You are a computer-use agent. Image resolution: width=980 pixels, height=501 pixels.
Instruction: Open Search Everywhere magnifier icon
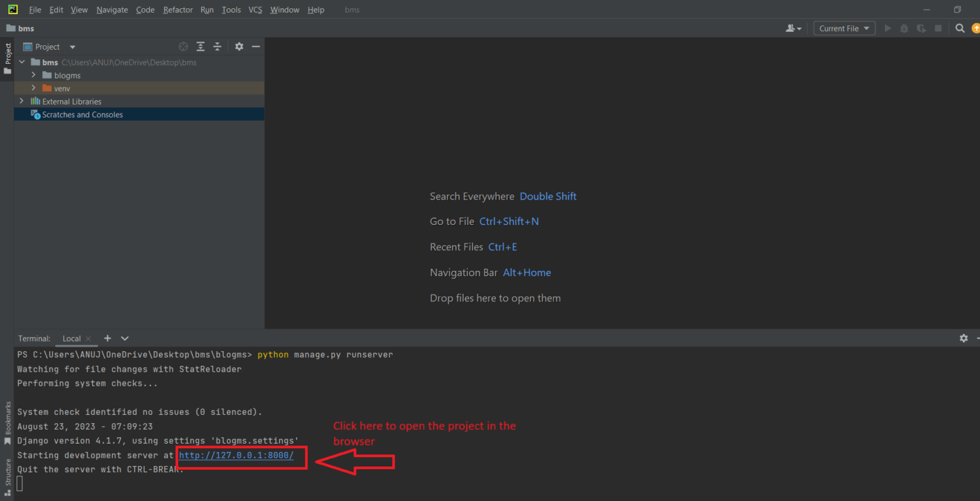[960, 28]
